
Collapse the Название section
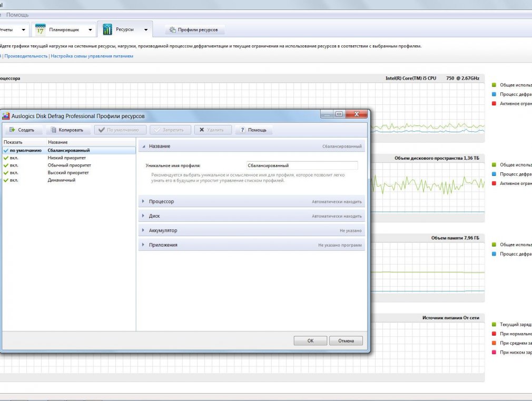[x=144, y=146]
